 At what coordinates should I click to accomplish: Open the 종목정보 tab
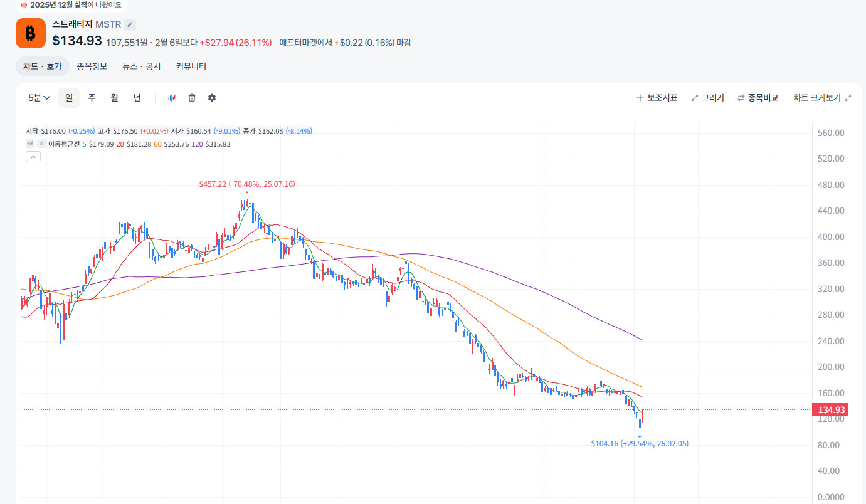coord(92,66)
